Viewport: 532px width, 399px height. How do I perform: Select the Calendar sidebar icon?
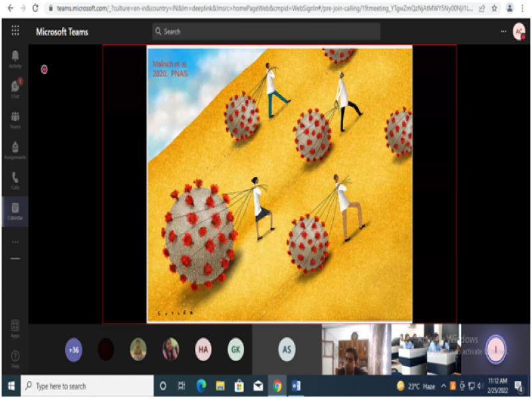coord(15,211)
